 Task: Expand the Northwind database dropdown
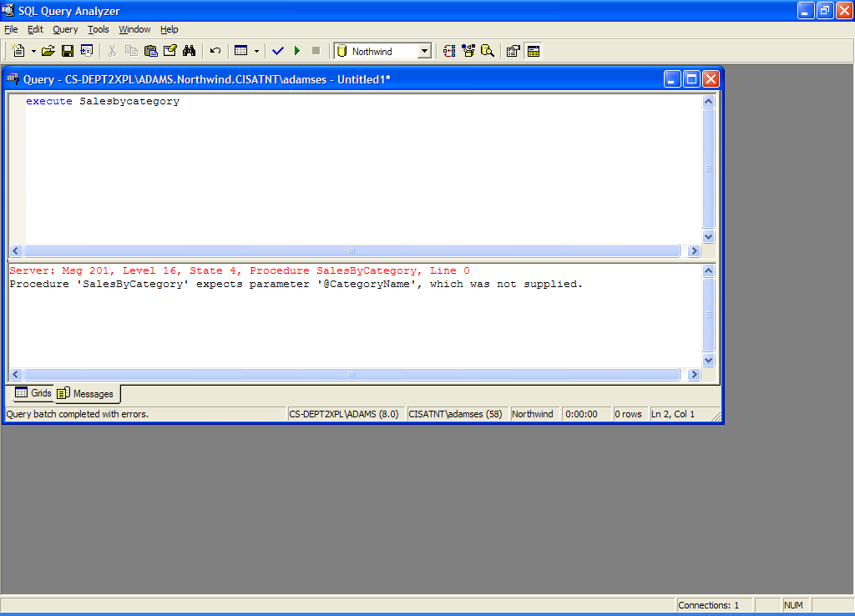point(424,51)
